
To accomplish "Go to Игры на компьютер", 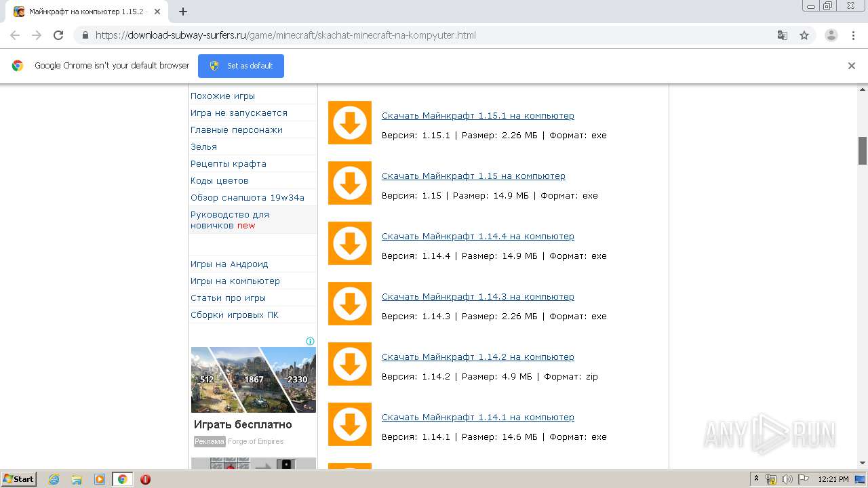I will coord(235,281).
